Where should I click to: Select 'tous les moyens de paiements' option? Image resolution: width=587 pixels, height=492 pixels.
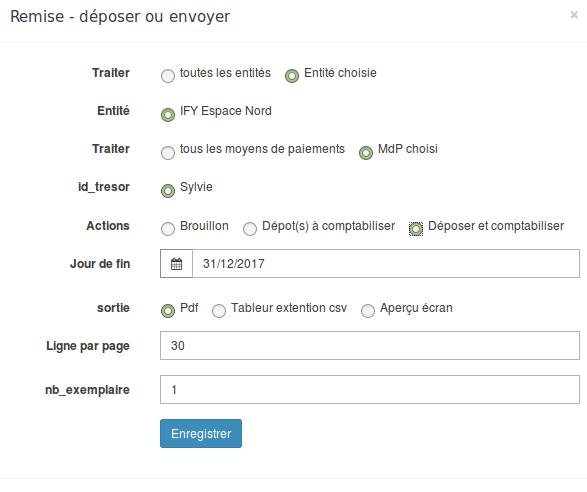pyautogui.click(x=168, y=152)
